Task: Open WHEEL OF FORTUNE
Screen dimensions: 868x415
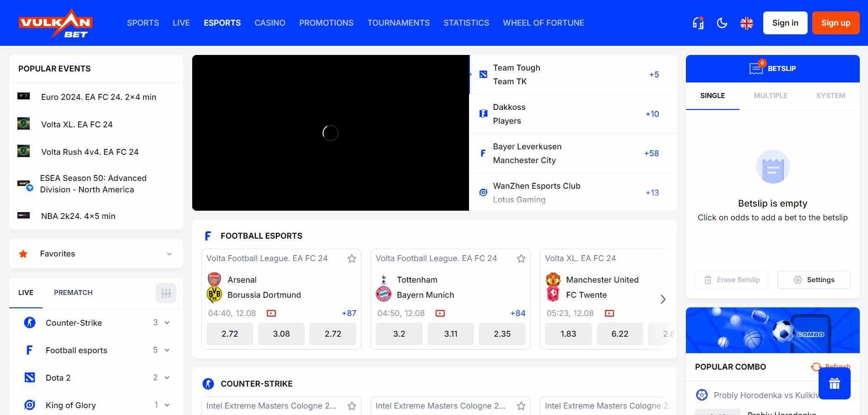Action: [x=544, y=23]
